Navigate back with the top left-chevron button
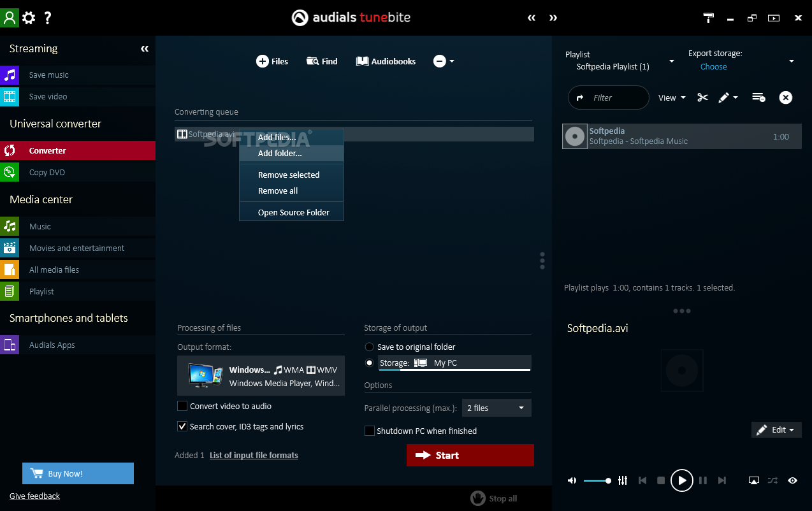This screenshot has height=511, width=812. click(x=532, y=18)
